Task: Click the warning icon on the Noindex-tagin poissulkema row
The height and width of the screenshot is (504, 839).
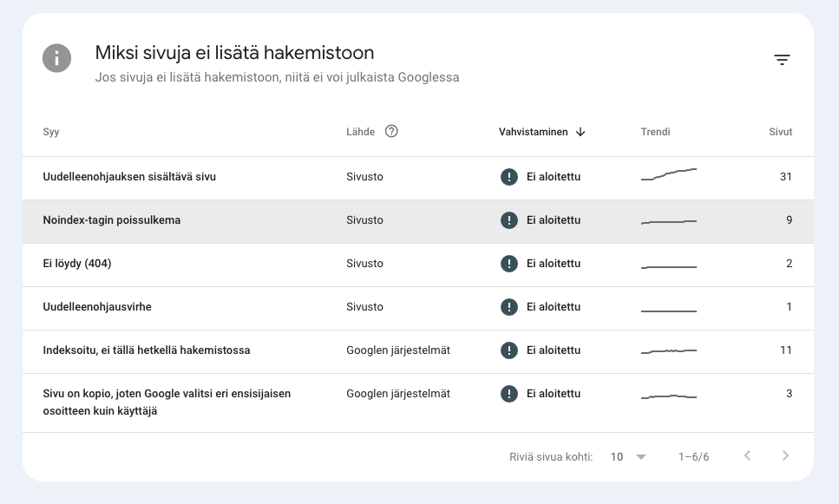Action: (509, 219)
